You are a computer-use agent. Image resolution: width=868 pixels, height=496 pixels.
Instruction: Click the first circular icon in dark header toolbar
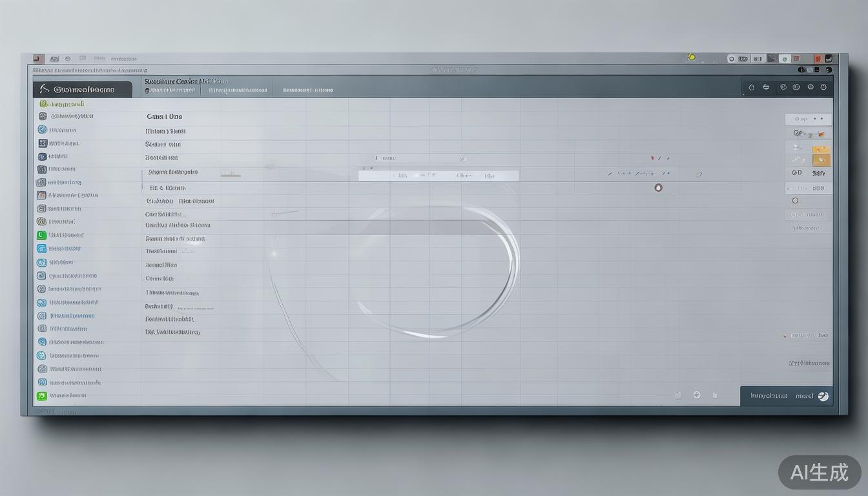(x=751, y=87)
